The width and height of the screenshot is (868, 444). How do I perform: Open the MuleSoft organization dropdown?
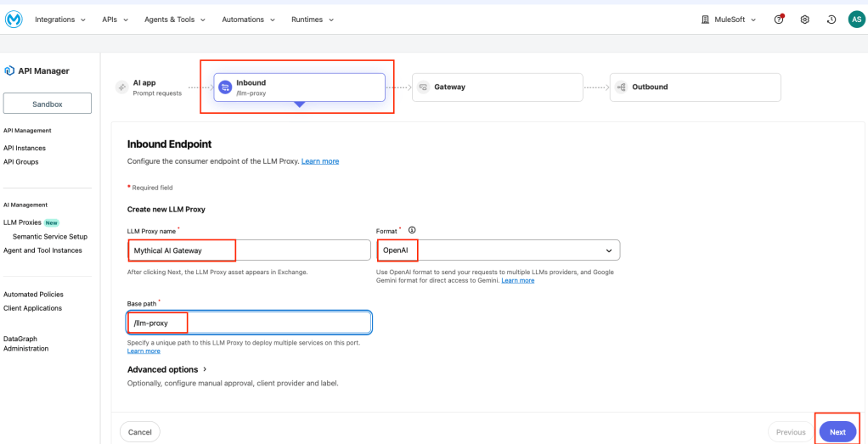tap(729, 20)
